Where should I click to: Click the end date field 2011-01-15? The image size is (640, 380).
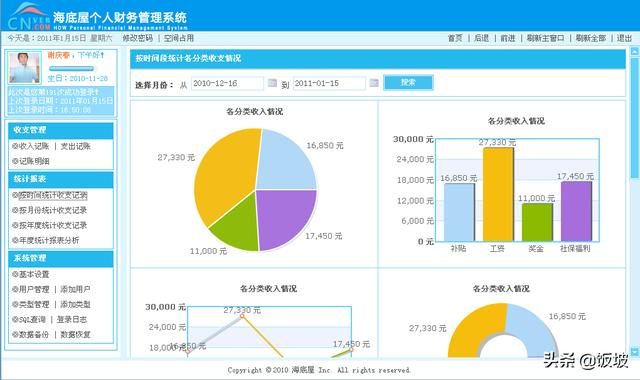[329, 83]
